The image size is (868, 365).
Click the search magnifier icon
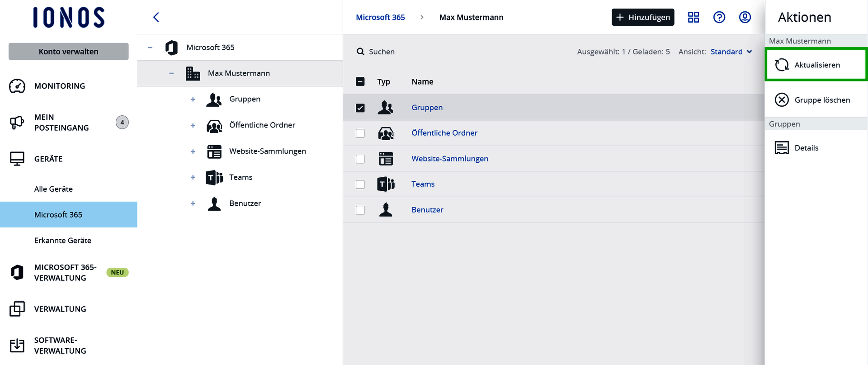360,52
